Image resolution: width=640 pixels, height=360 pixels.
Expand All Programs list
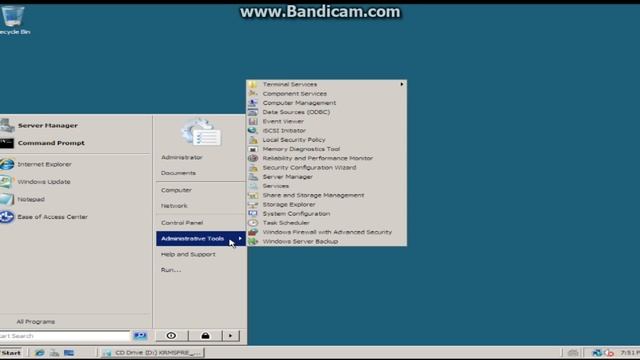(36, 322)
